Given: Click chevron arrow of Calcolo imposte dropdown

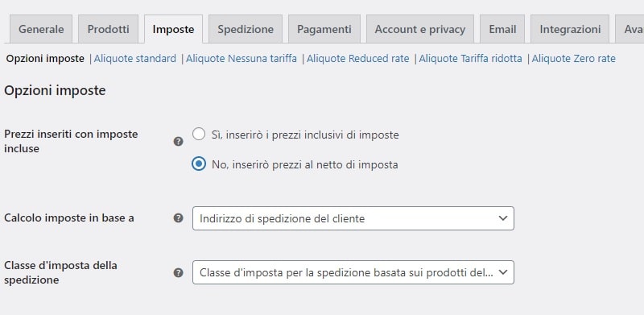Looking at the screenshot, I should 503,218.
